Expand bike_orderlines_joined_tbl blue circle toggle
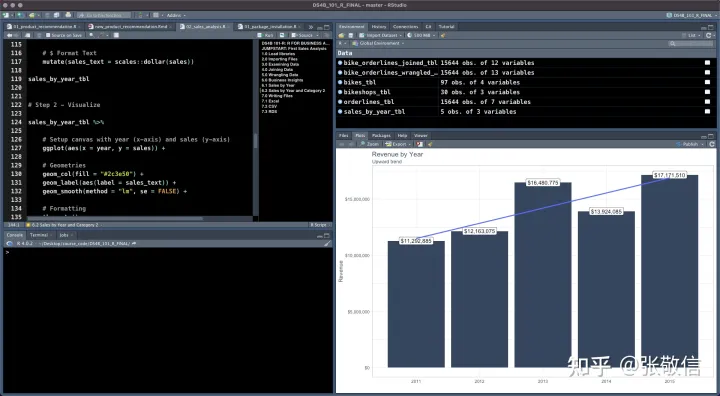Viewport: 720px width, 396px height. [340, 63]
